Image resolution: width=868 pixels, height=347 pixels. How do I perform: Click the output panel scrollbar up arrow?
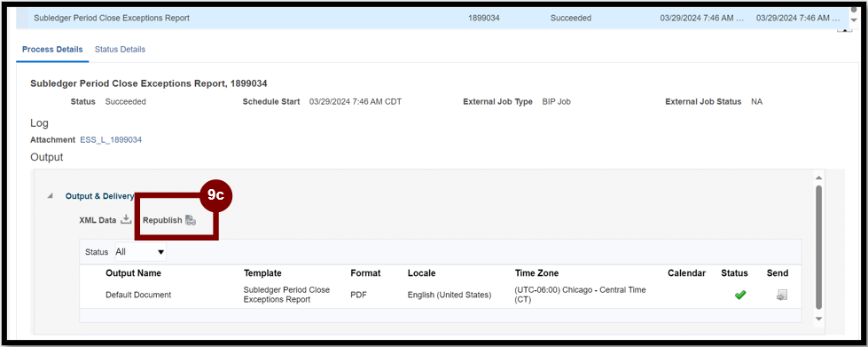pyautogui.click(x=818, y=177)
